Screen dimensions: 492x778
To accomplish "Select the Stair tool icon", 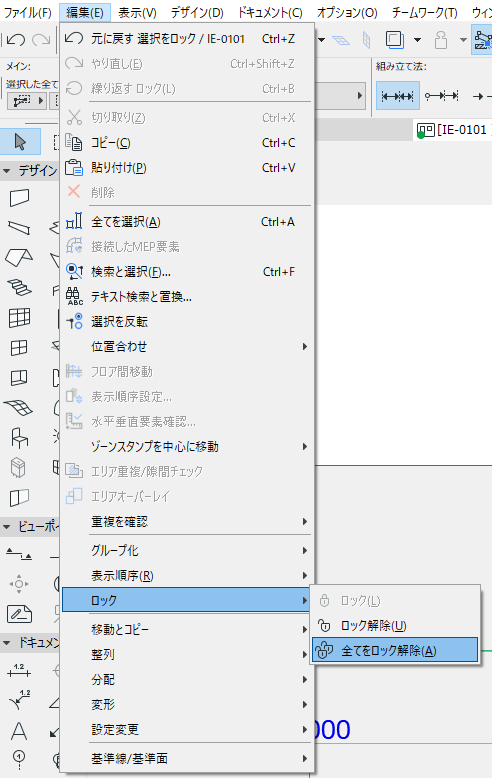I will (x=19, y=287).
